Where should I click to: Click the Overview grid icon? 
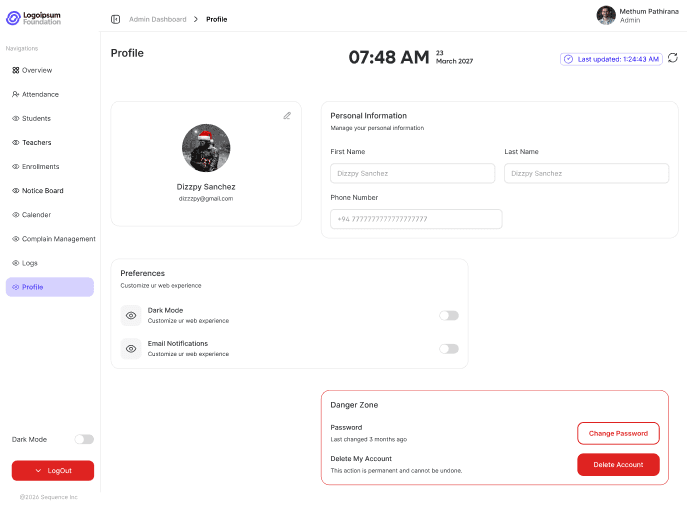tap(16, 70)
